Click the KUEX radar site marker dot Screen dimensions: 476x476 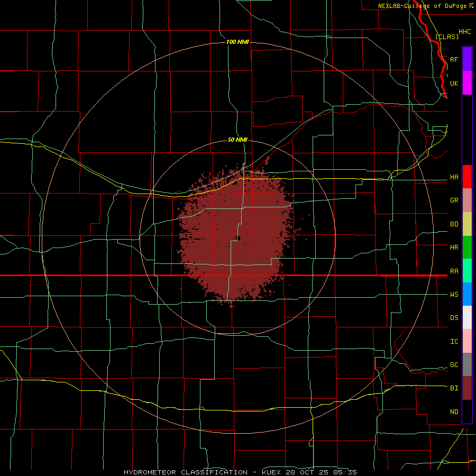[x=237, y=238]
